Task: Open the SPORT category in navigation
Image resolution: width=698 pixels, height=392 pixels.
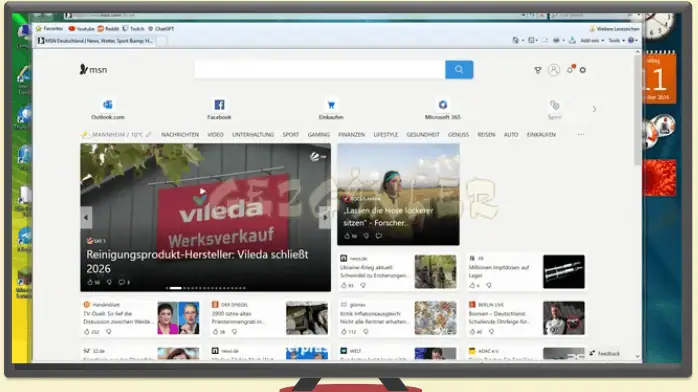Action: click(291, 134)
